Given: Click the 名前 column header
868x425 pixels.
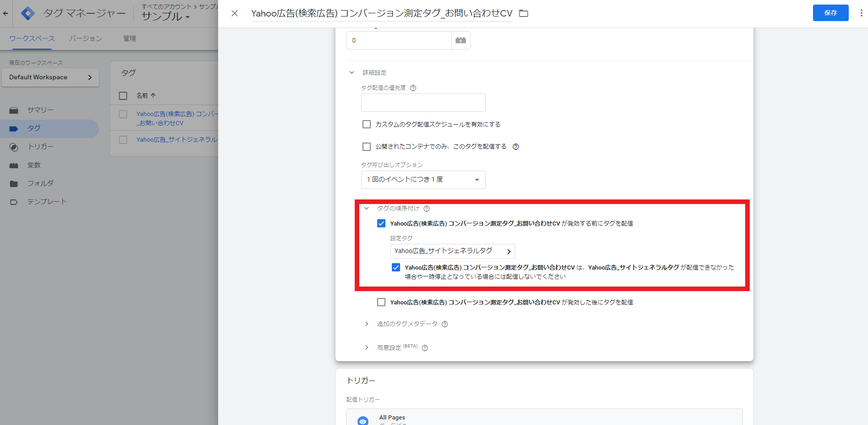Looking at the screenshot, I should click(142, 95).
